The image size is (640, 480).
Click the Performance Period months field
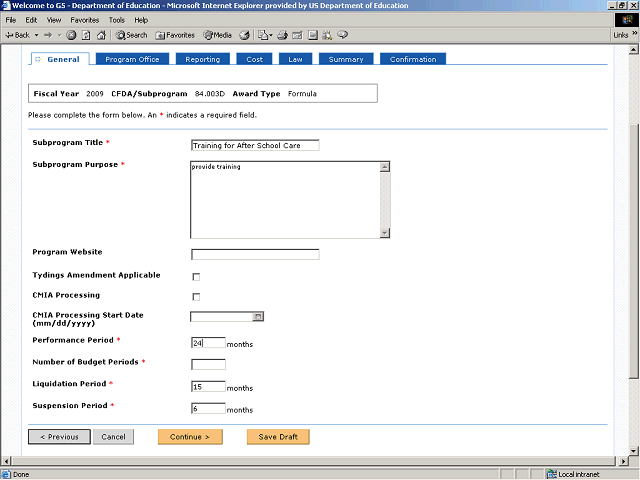(208, 342)
